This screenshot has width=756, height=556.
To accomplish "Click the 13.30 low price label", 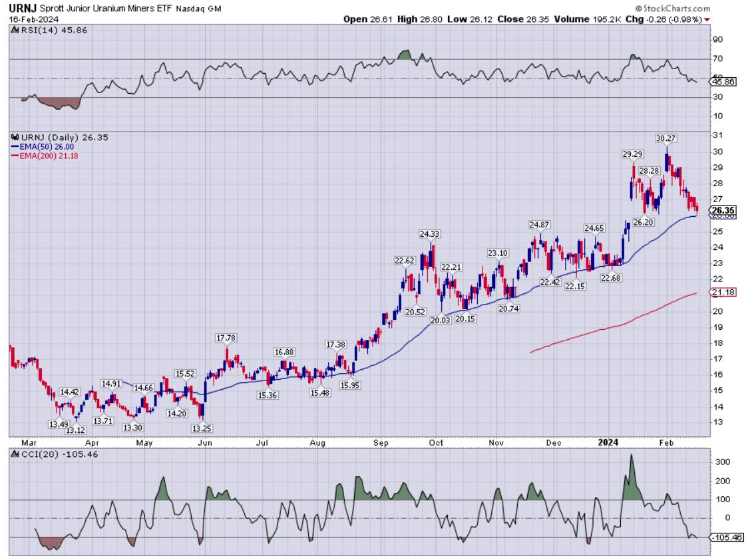I will tap(132, 428).
